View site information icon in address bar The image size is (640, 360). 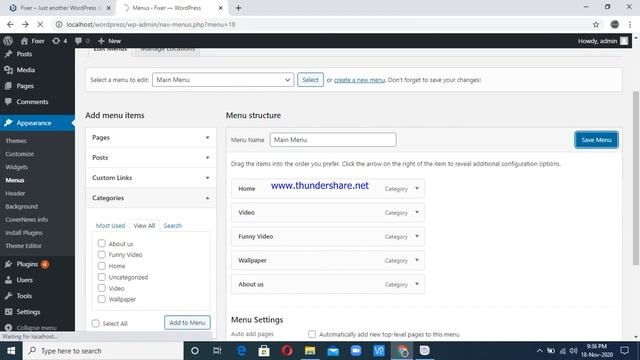point(59,24)
